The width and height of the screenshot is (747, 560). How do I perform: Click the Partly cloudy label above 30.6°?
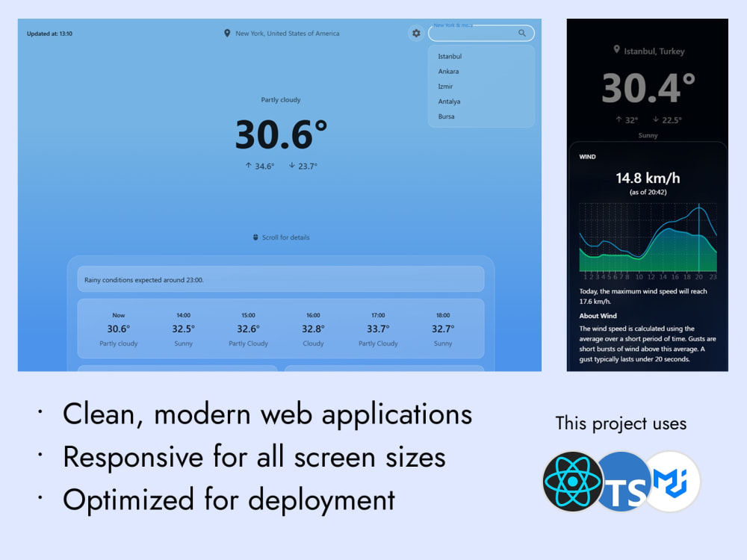(281, 99)
